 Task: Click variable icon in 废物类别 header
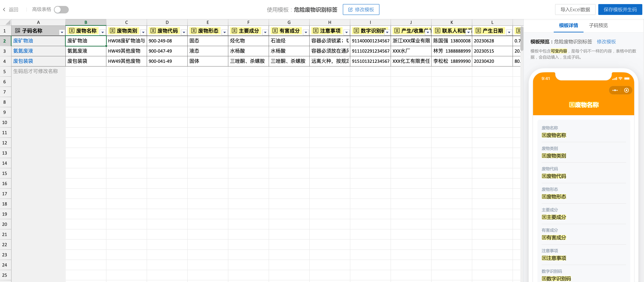click(112, 31)
